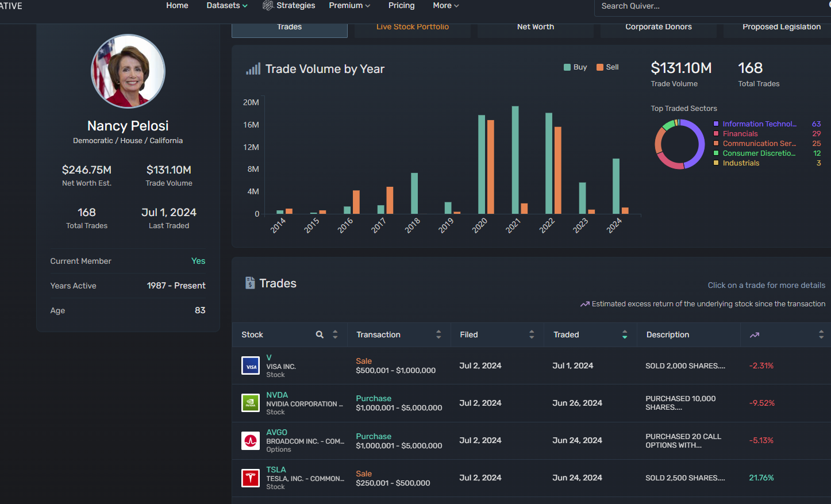Click the $246.75M Net Worth Est. value
Viewport: 831px width, 504px height.
(x=87, y=170)
